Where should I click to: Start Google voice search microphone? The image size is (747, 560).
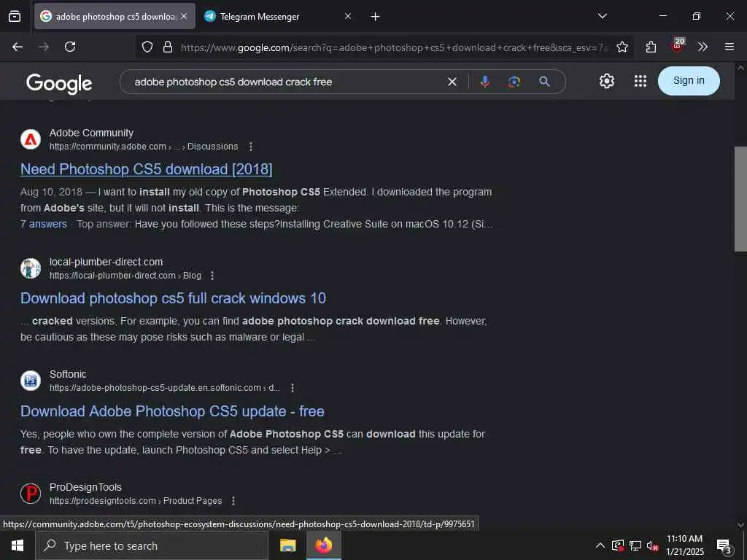[x=485, y=82]
